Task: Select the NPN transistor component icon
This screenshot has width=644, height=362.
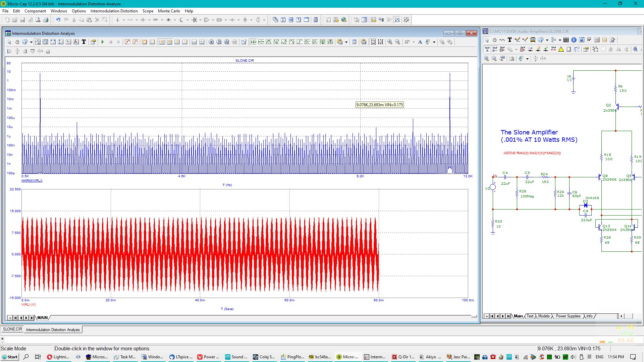Action: [x=181, y=20]
